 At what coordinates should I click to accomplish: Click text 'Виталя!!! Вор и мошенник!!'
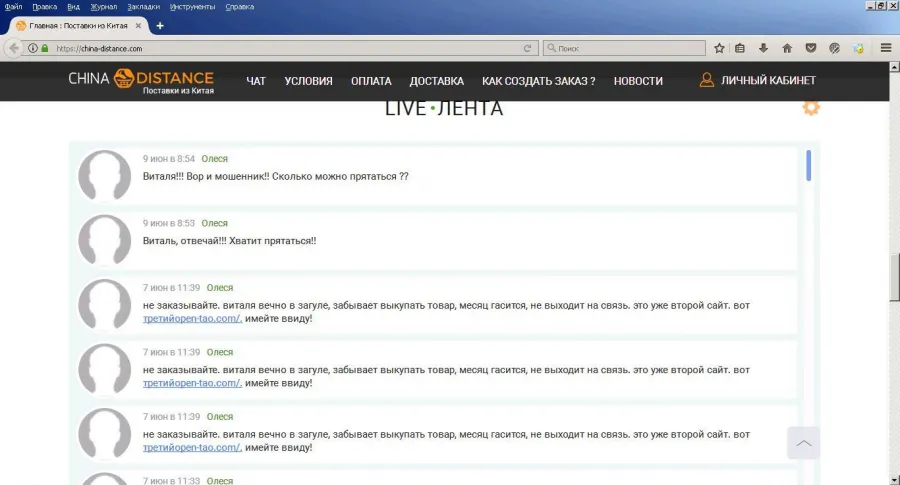(x=206, y=176)
